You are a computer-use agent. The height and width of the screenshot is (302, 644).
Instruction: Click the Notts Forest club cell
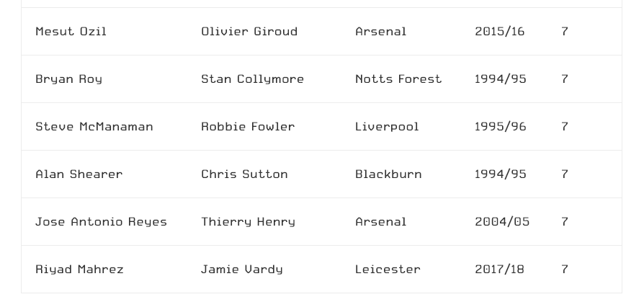pyautogui.click(x=398, y=79)
